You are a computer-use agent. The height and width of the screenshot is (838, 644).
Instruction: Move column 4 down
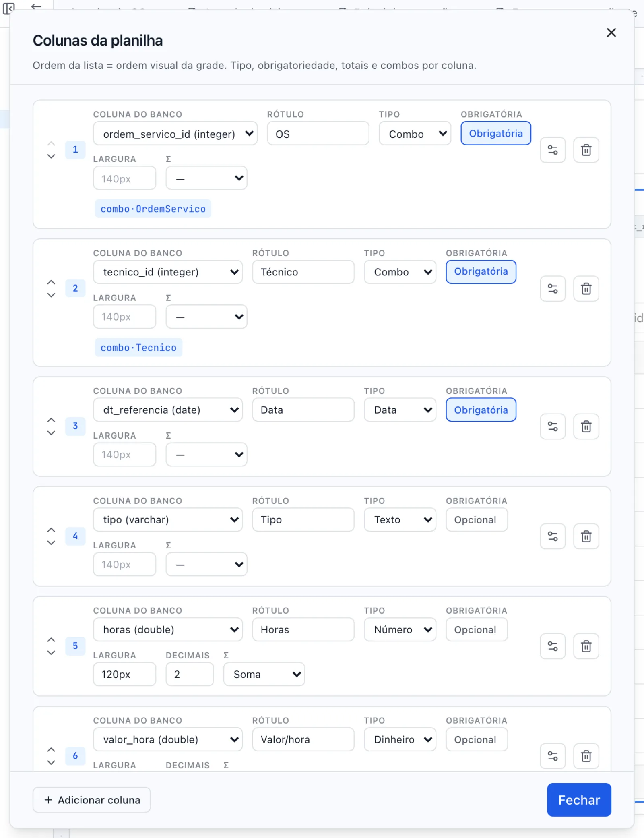pos(51,543)
